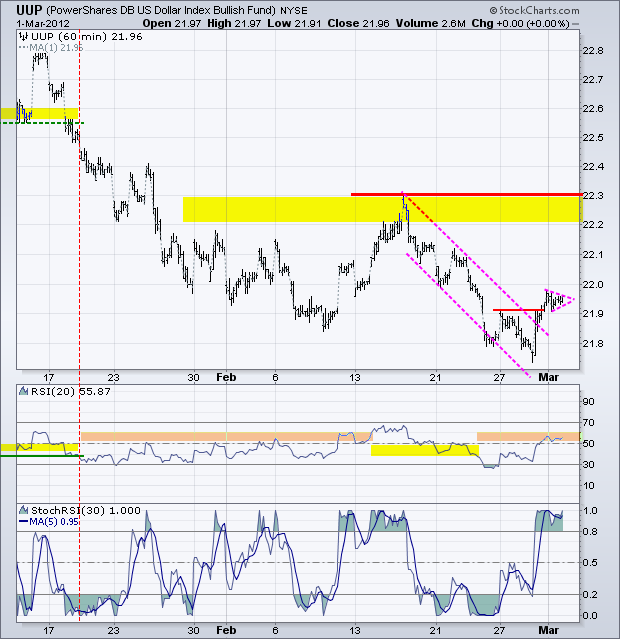
Task: Select the MA(1) 21.96 legend entry
Action: 56,48
